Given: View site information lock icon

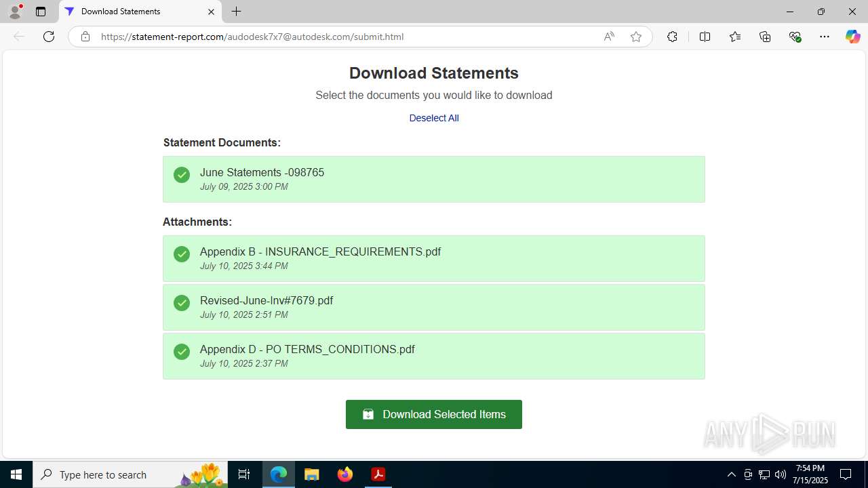Looking at the screenshot, I should pos(85,37).
